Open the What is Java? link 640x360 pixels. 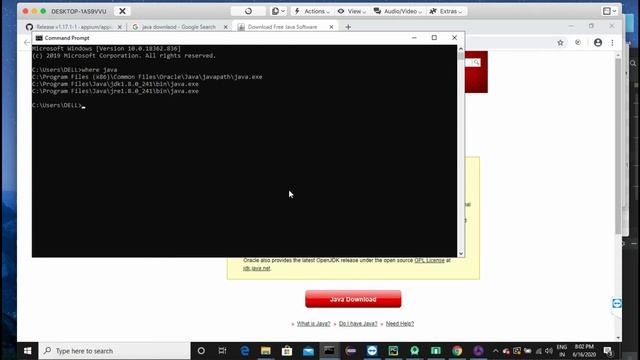(x=313, y=324)
